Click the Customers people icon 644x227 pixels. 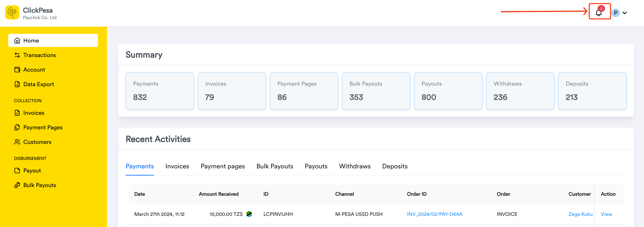17,142
